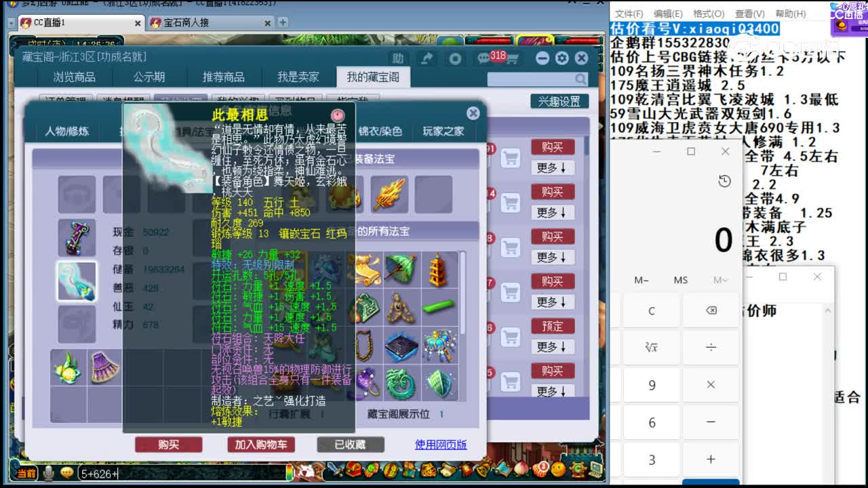868x488 pixels.
Task: Open 玩家之家 tab in item dialog
Action: coord(443,131)
